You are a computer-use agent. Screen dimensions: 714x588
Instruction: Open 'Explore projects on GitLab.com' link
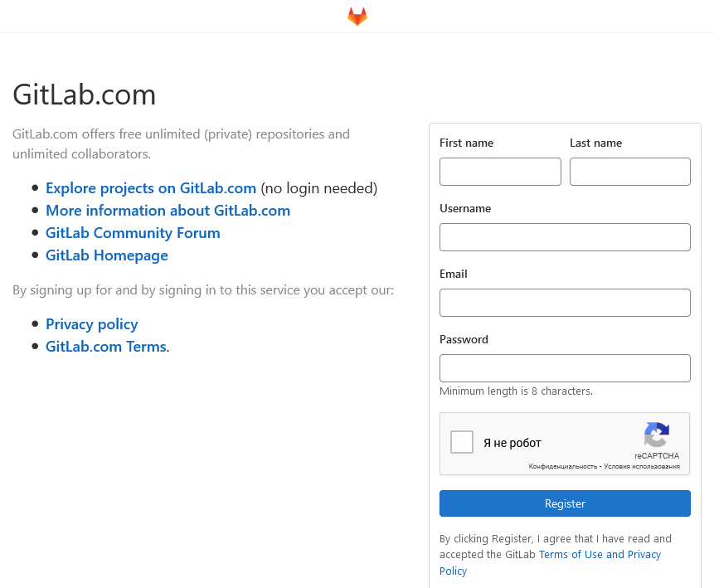point(150,188)
